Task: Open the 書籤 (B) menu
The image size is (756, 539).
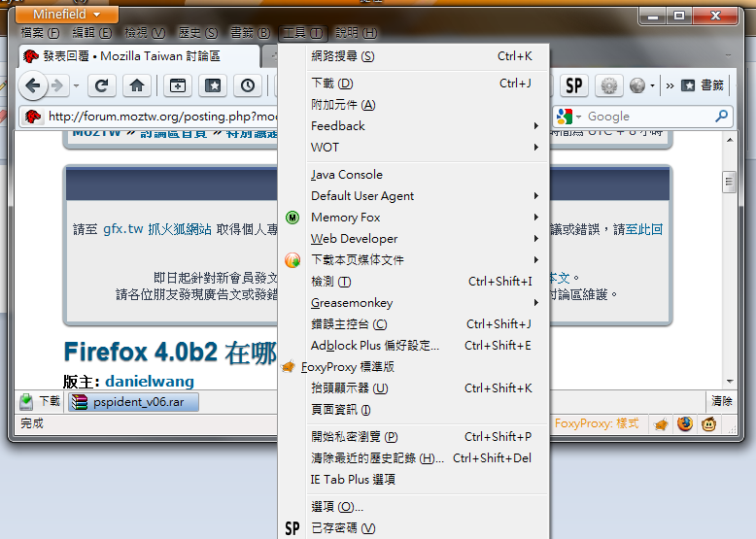Action: pos(250,33)
